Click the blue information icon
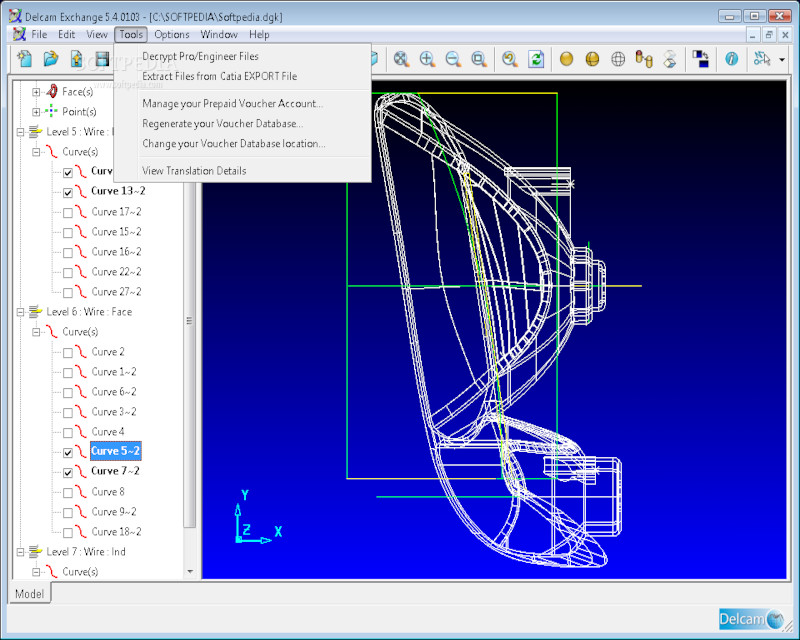 coord(731,59)
